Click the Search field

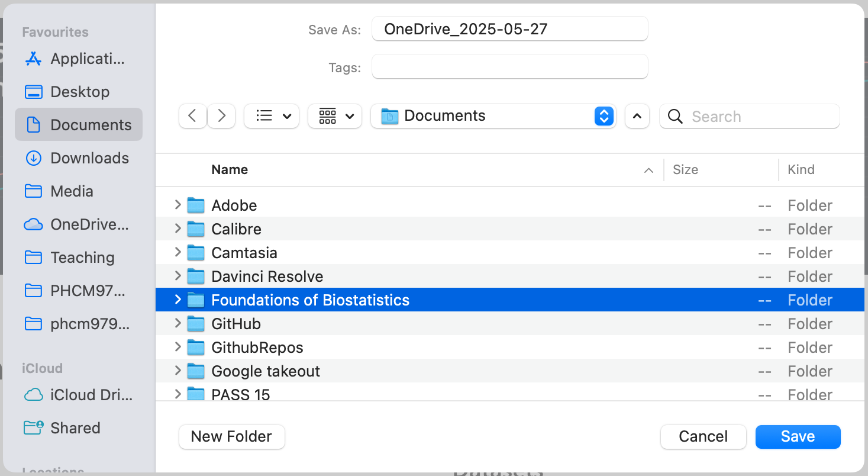click(x=757, y=117)
